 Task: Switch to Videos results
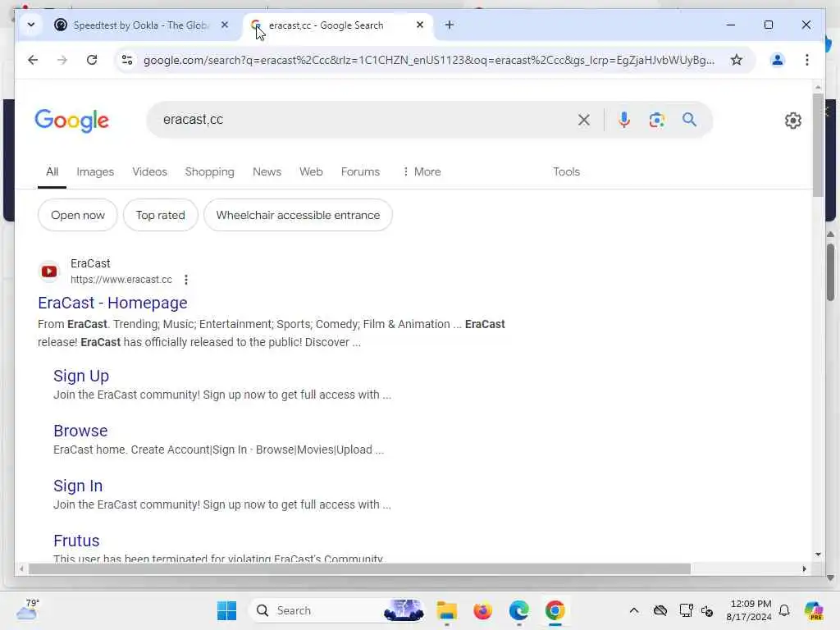coord(149,172)
